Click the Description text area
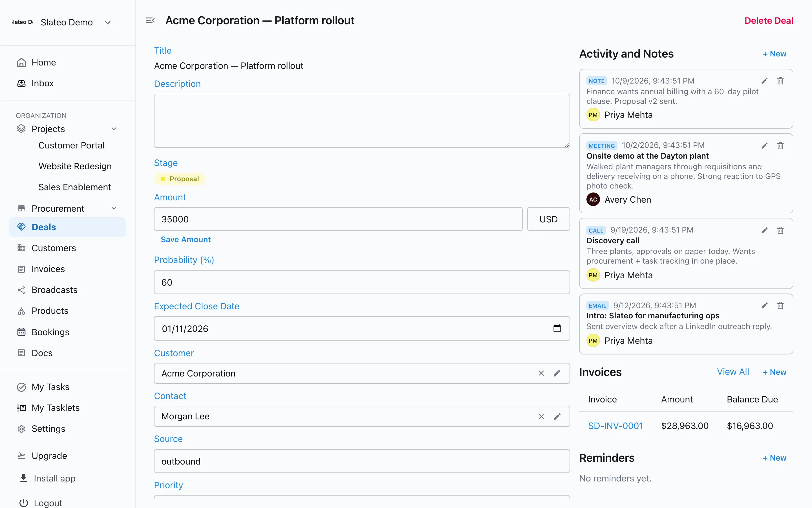Viewport: 812px width, 508px height. [362, 121]
